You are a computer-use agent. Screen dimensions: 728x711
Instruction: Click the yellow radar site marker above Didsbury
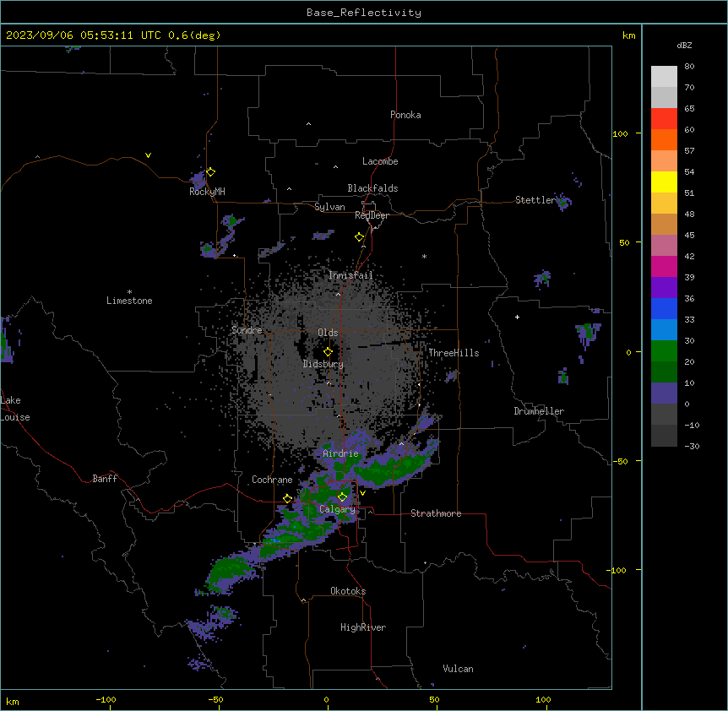328,352
